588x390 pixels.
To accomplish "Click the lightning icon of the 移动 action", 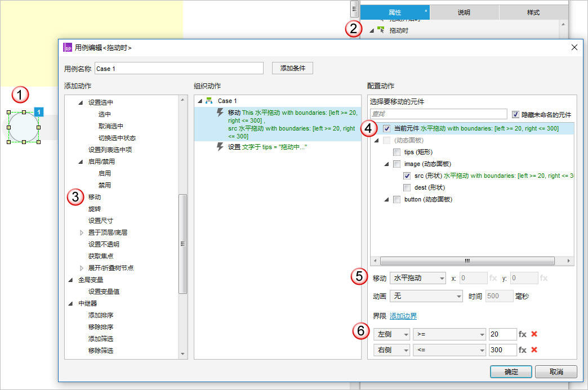I will (220, 113).
